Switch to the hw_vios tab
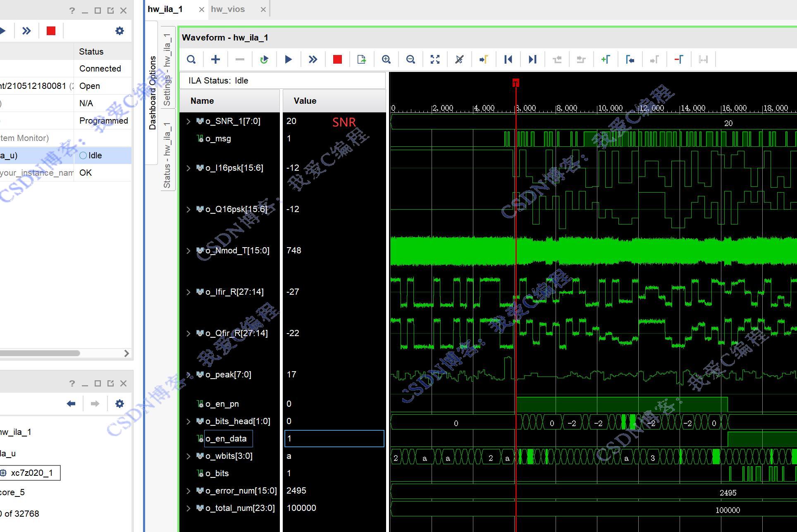Screen dimensions: 797x532 coord(228,9)
